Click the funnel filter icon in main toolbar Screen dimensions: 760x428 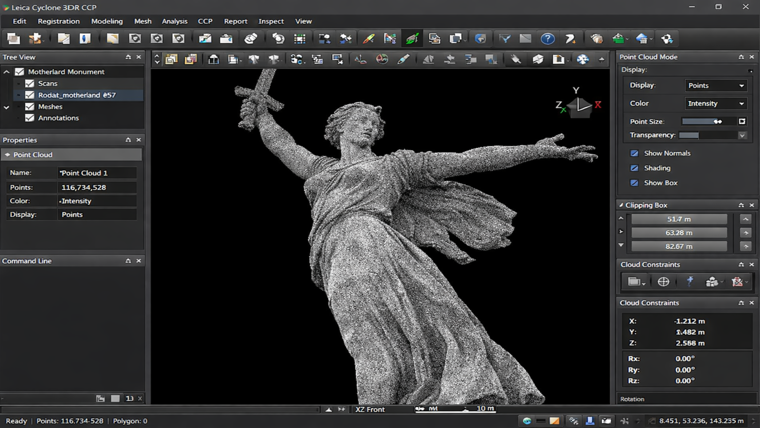(505, 39)
